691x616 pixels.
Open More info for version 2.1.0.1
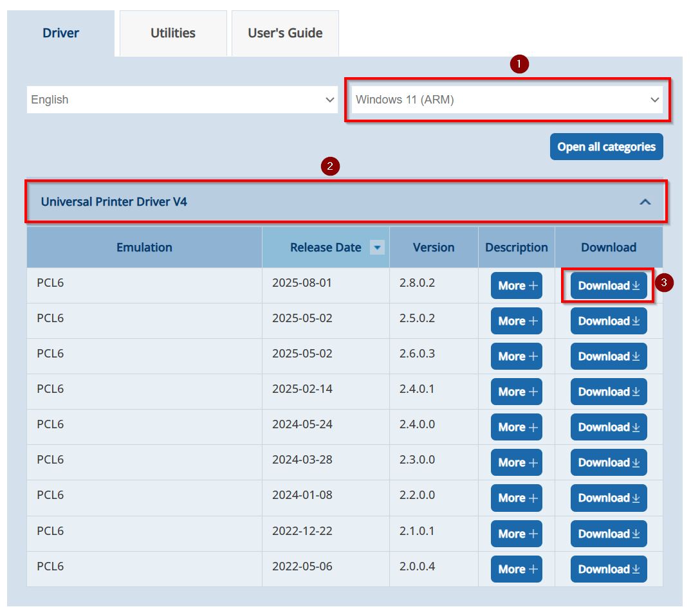[517, 534]
